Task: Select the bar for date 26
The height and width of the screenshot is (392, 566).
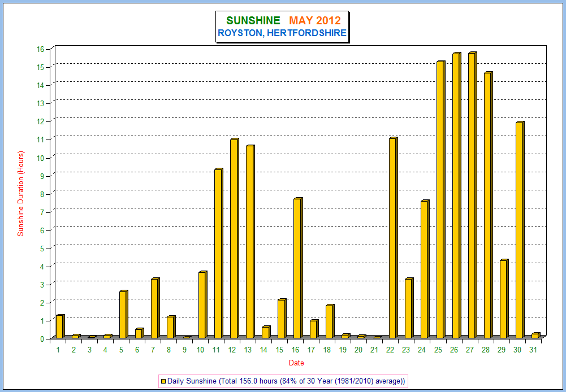Action: (x=457, y=195)
